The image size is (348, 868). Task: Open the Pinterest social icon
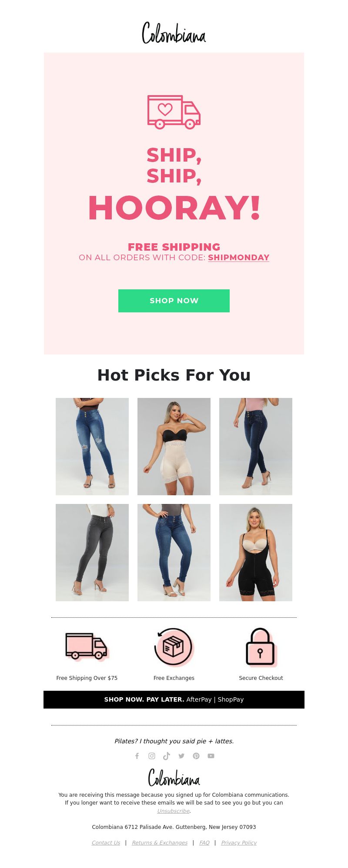click(x=196, y=756)
